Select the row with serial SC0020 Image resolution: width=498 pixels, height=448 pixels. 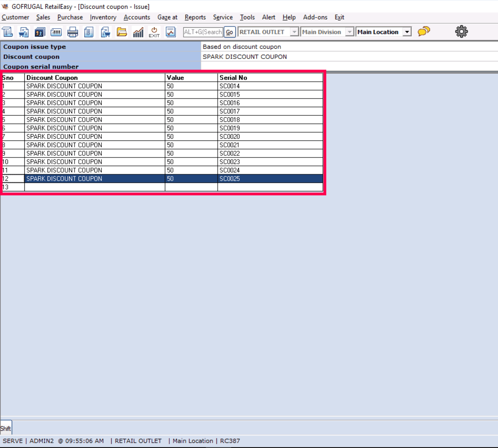[229, 136]
